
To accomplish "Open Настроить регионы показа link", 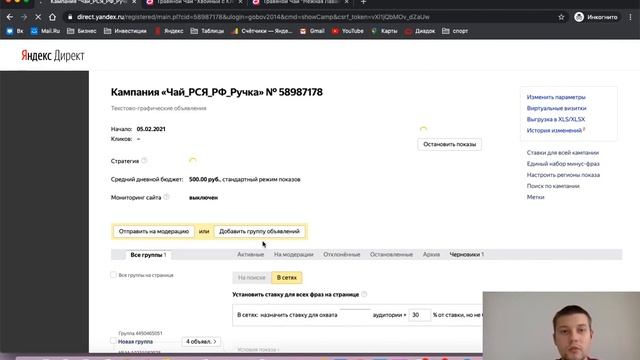I will (563, 175).
